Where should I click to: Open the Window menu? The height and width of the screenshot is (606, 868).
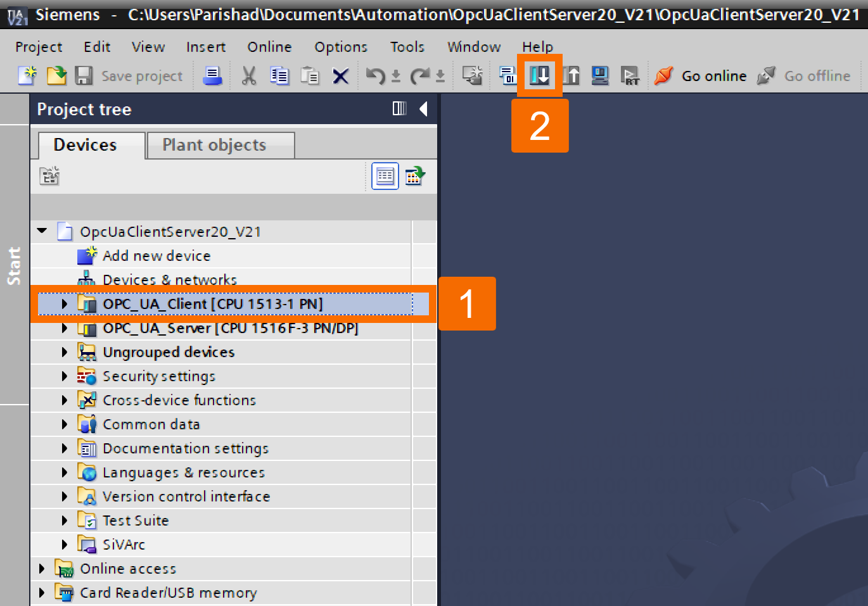(x=474, y=47)
